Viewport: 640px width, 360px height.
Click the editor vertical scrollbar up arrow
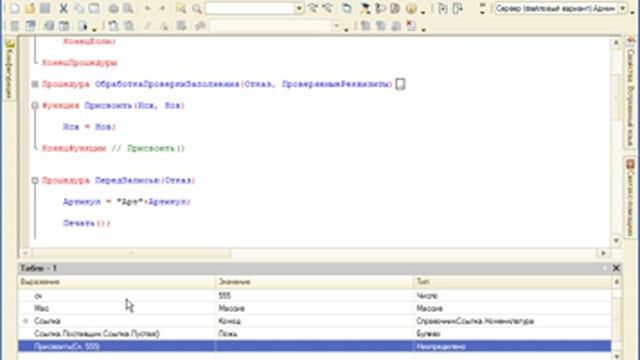(616, 42)
